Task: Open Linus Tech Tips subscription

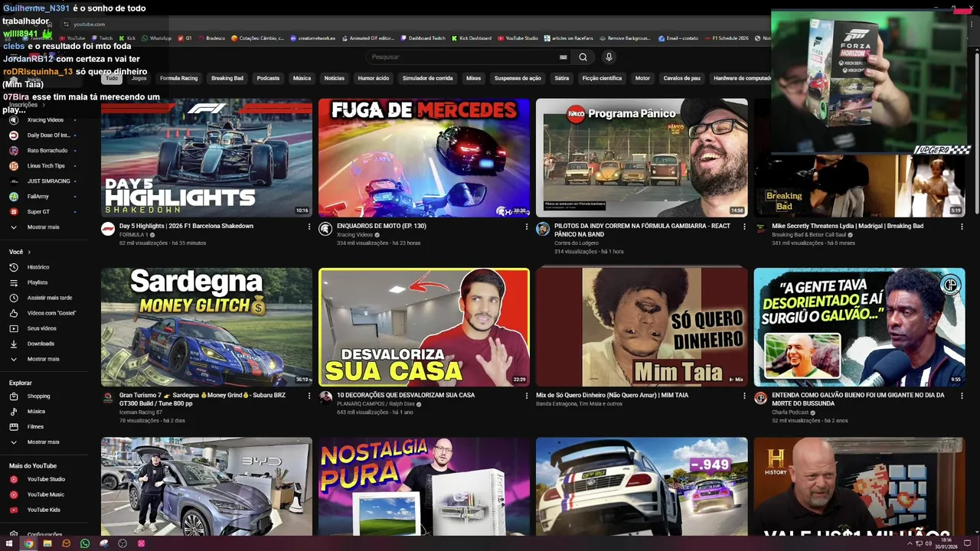Action: (x=46, y=166)
